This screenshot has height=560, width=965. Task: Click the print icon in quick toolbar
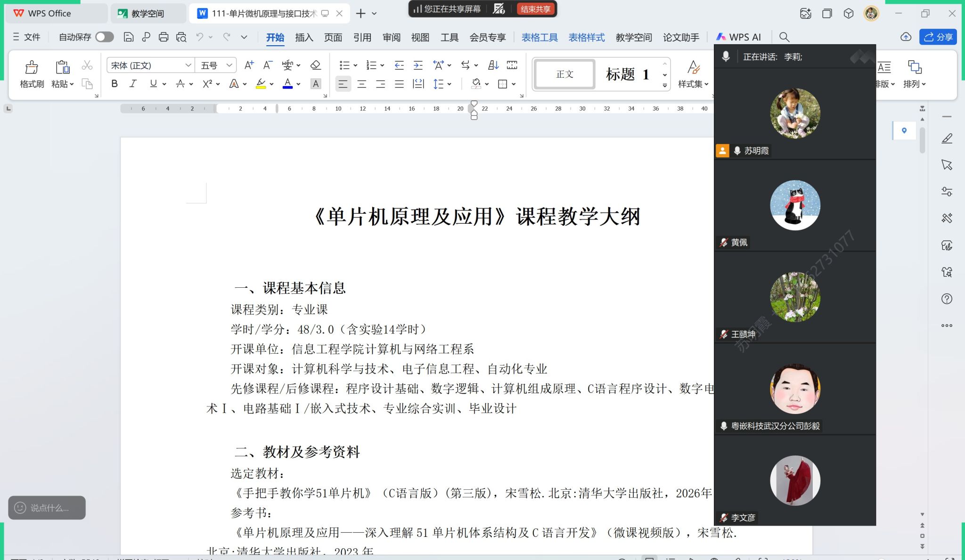164,37
